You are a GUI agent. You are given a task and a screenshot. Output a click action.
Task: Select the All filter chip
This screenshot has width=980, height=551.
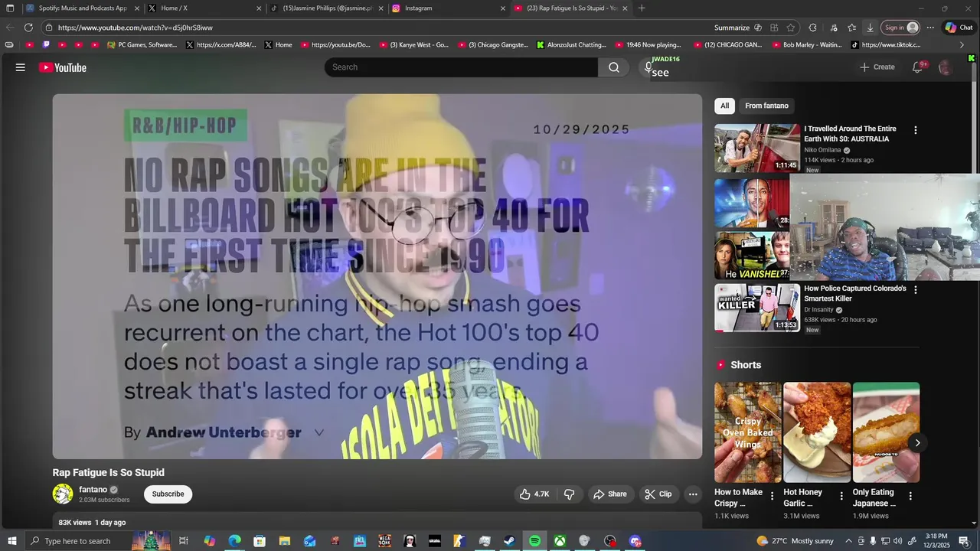(x=724, y=106)
